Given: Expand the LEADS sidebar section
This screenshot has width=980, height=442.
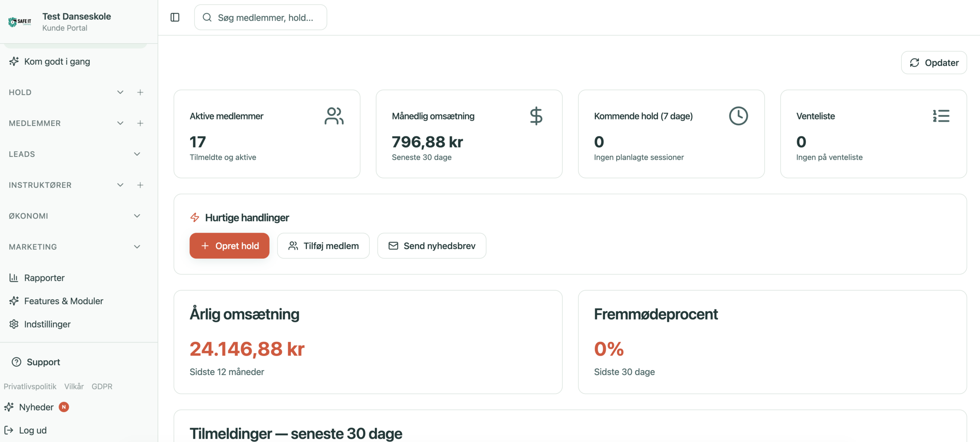Looking at the screenshot, I should coord(137,154).
